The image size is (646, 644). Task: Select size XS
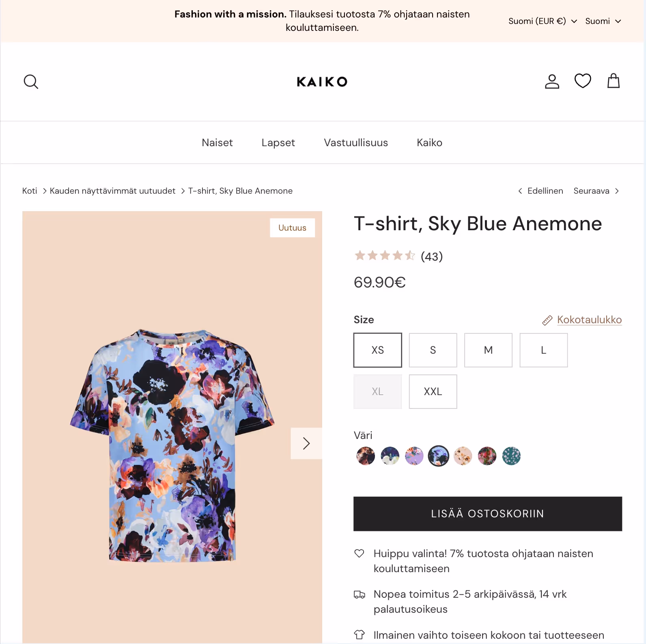[378, 350]
